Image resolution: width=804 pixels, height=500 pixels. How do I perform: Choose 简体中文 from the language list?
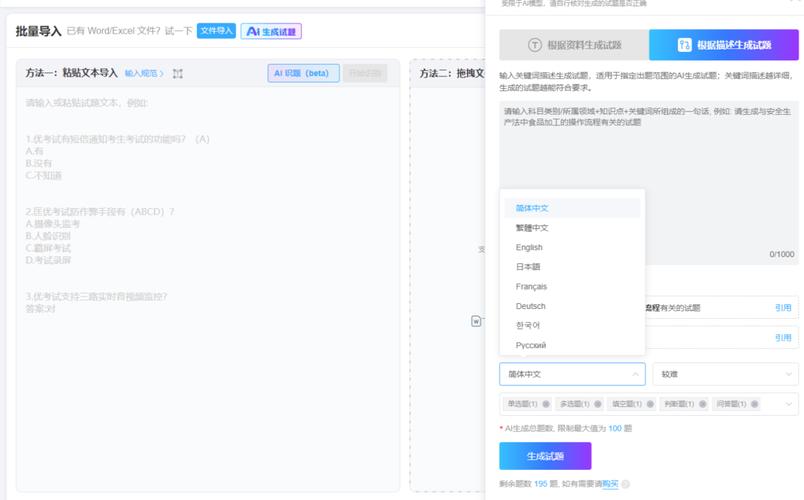coord(572,208)
